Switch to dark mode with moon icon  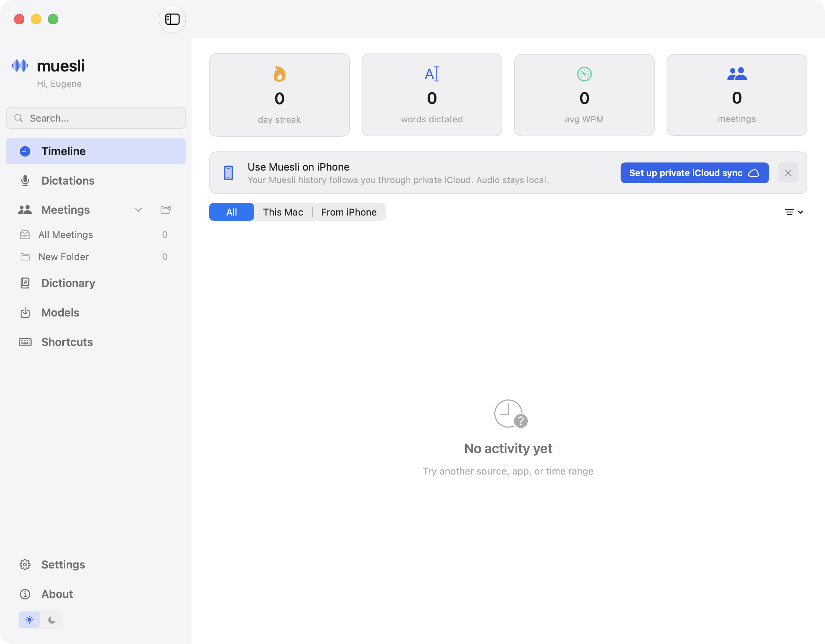pos(52,620)
